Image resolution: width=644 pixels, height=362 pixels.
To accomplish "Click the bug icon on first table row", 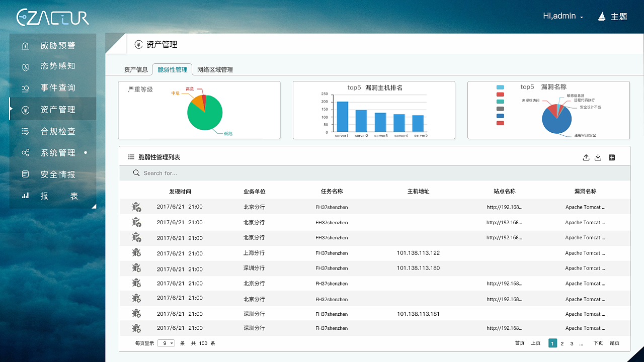I will (136, 206).
